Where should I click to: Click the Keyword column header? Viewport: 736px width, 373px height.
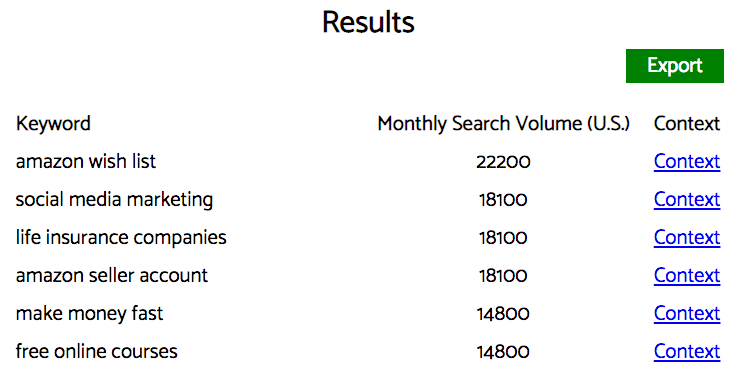[x=53, y=124]
